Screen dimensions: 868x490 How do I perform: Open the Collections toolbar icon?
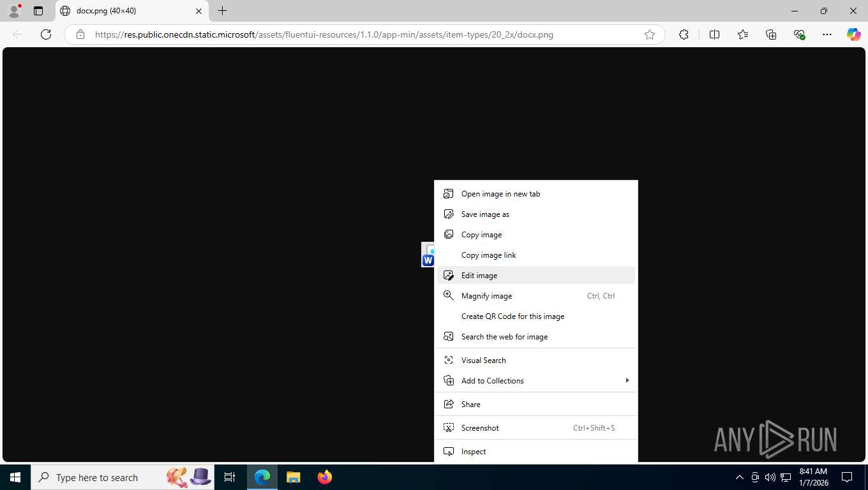click(771, 34)
